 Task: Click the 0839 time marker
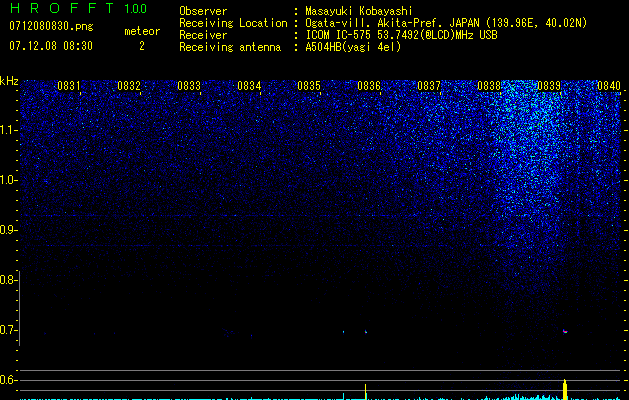[549, 85]
